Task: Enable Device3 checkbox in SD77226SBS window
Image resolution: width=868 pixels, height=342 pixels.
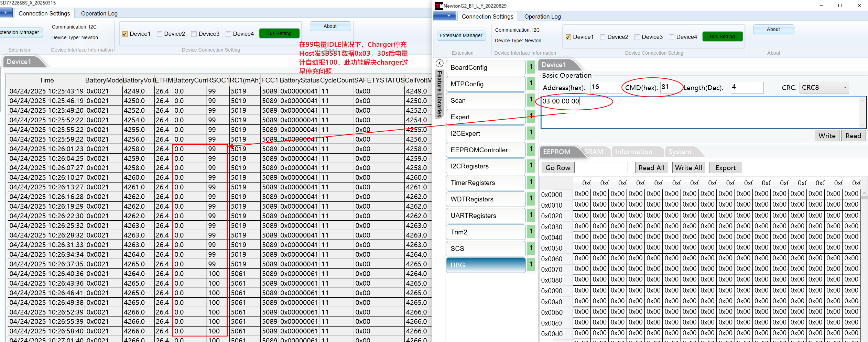Action: click(194, 34)
